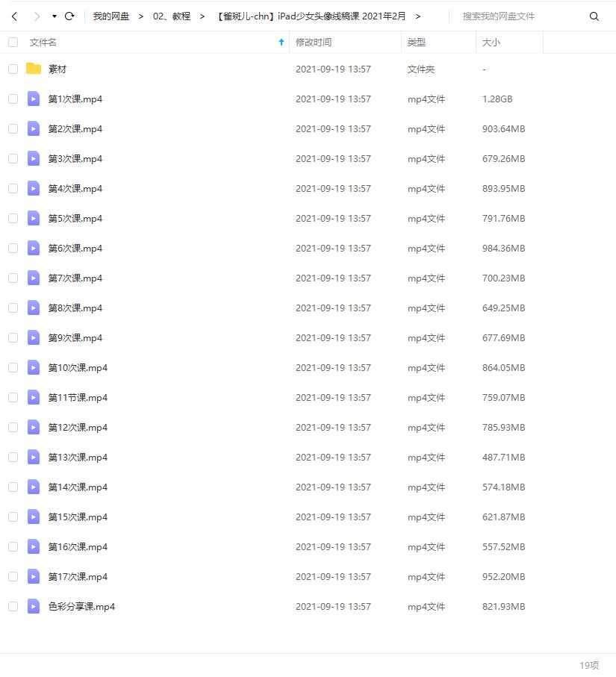Click the 素材 yellow folder icon

pos(34,69)
